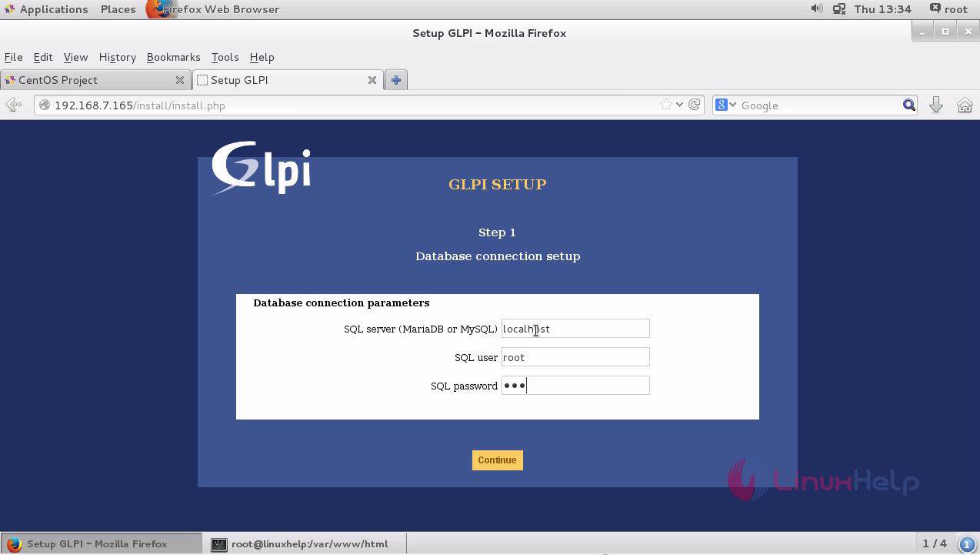
Task: Go to the Firefox home page
Action: click(x=965, y=105)
